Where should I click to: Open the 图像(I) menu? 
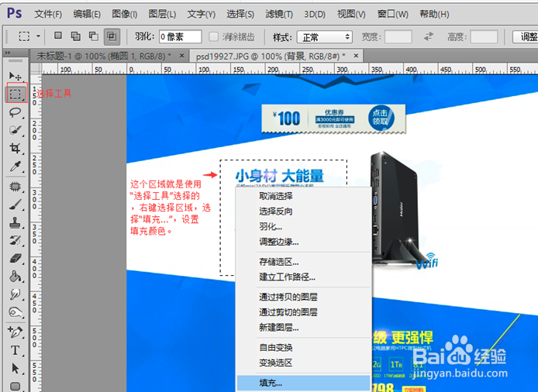(124, 14)
